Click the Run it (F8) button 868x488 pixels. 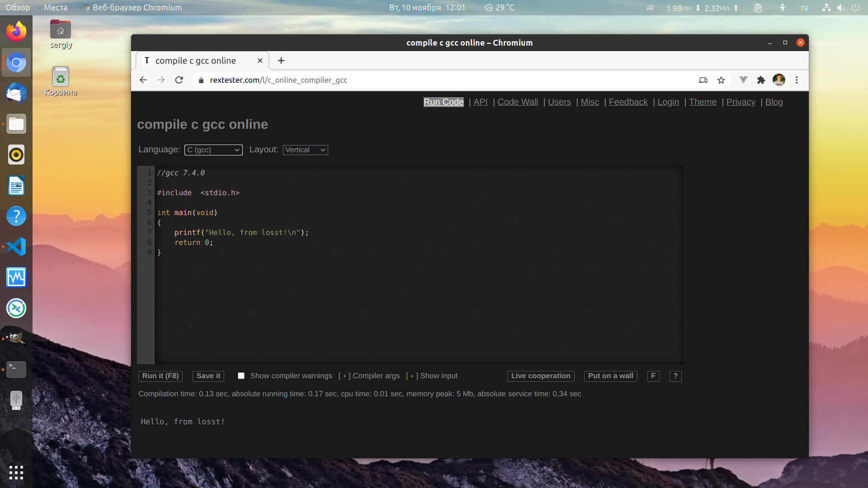[160, 376]
